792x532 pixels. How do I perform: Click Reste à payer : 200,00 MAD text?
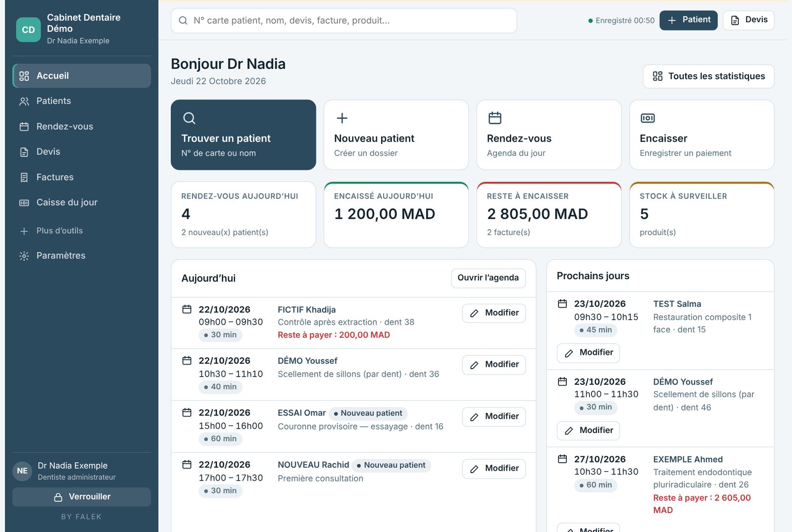click(x=334, y=335)
